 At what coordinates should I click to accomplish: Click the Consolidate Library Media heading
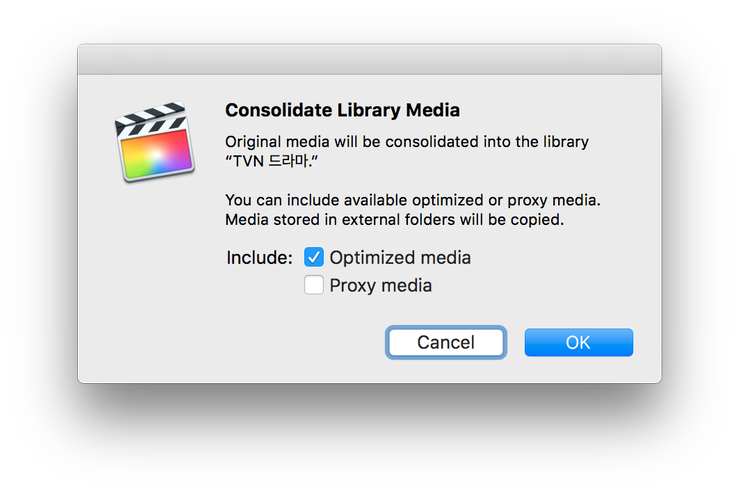pyautogui.click(x=343, y=110)
